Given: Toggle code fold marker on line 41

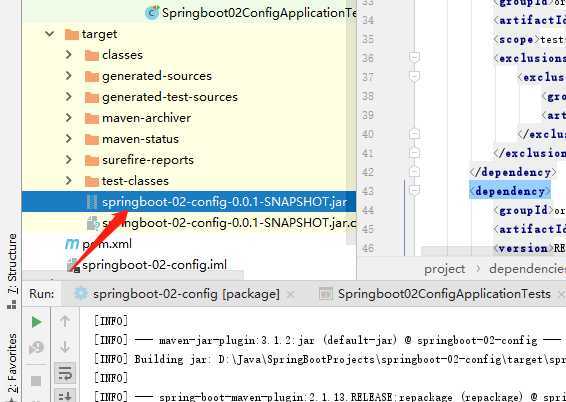Looking at the screenshot, I should (415, 152).
